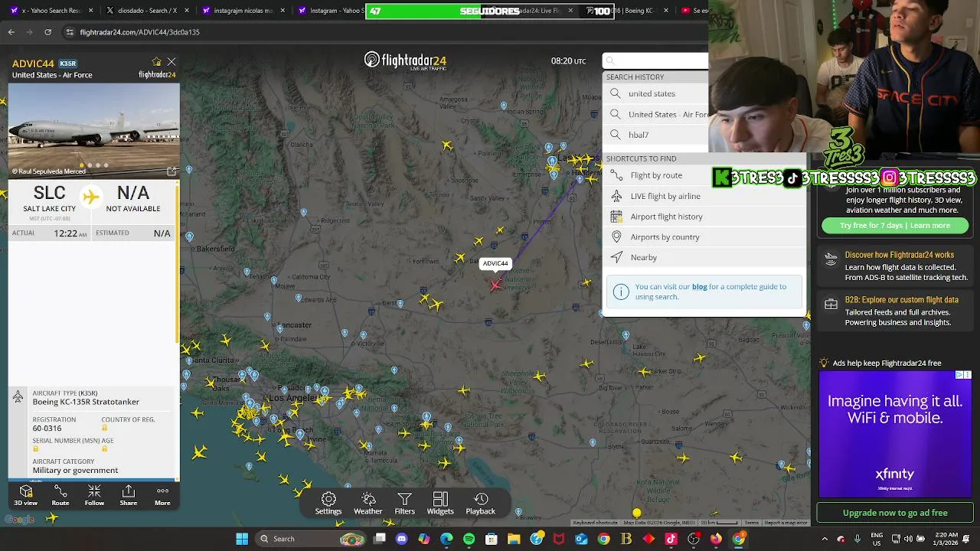Click the flightradar24.com address bar
This screenshot has width=980, height=551.
tap(383, 32)
